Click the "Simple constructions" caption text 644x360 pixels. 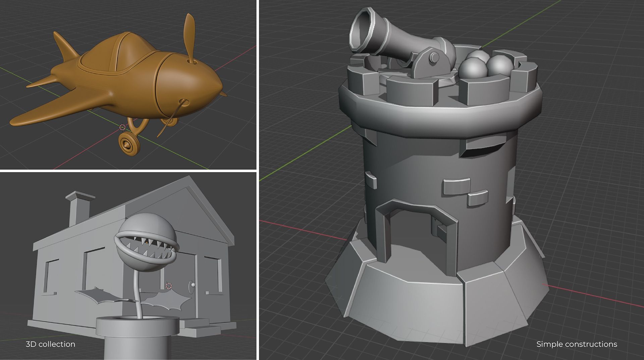(x=576, y=344)
